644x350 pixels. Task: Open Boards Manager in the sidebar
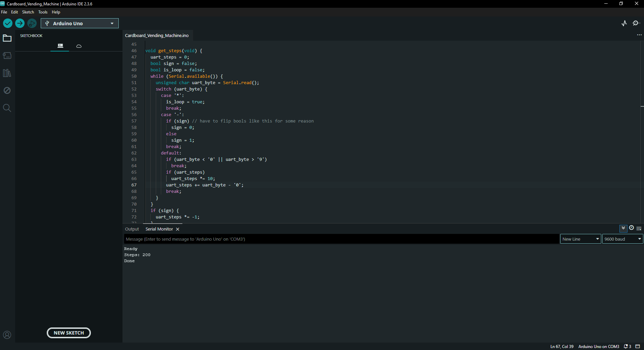(7, 56)
